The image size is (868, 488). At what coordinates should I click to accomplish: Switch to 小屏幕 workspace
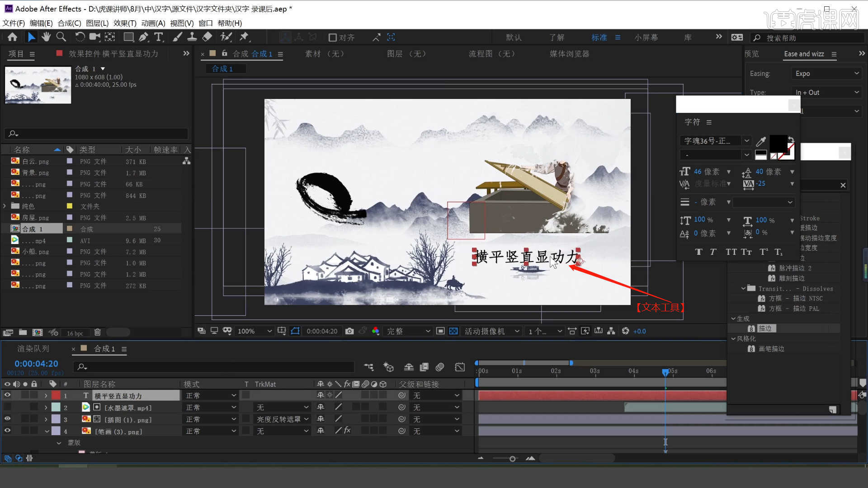point(646,38)
